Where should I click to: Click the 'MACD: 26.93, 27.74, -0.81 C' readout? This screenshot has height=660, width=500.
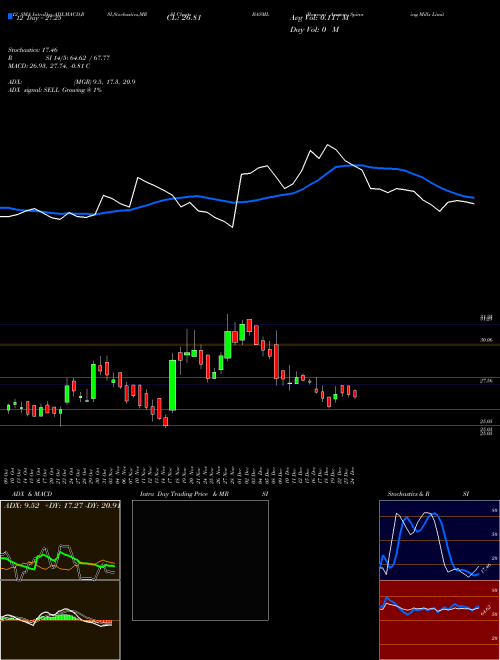(x=49, y=66)
